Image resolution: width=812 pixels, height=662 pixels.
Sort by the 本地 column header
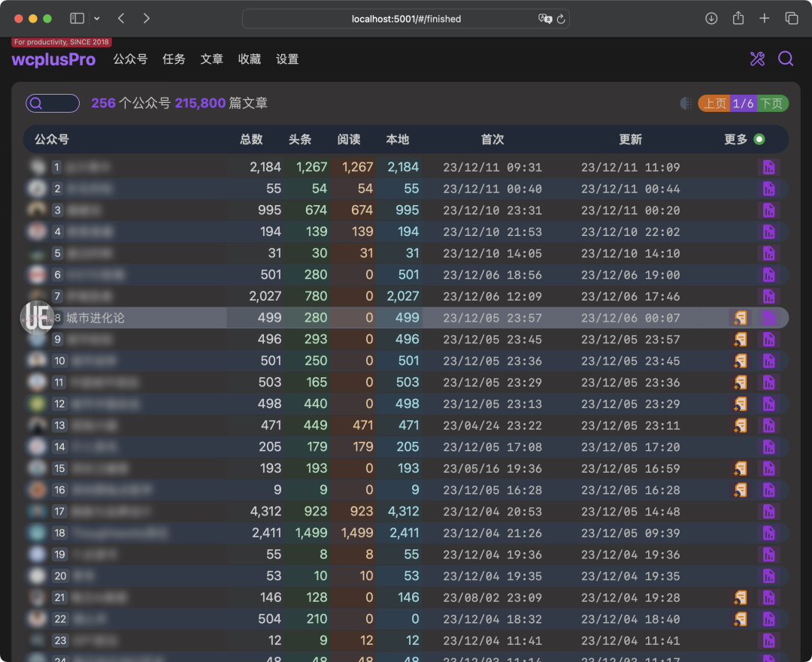point(398,139)
